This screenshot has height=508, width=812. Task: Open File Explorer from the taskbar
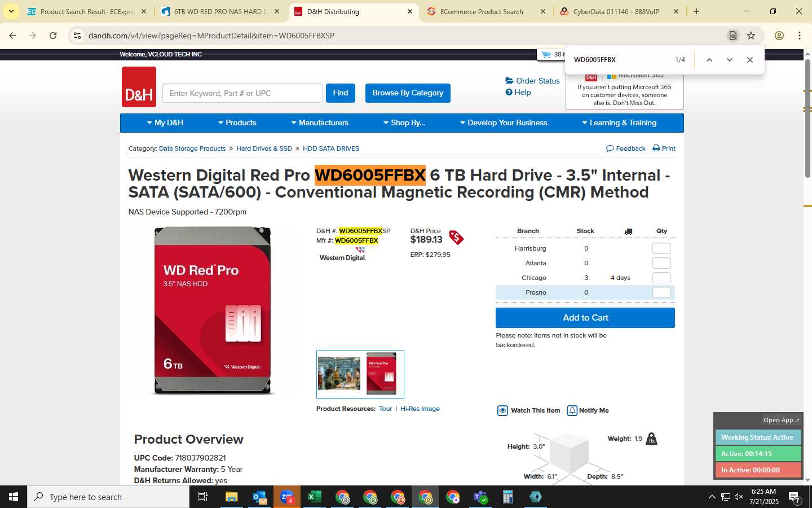click(x=232, y=497)
